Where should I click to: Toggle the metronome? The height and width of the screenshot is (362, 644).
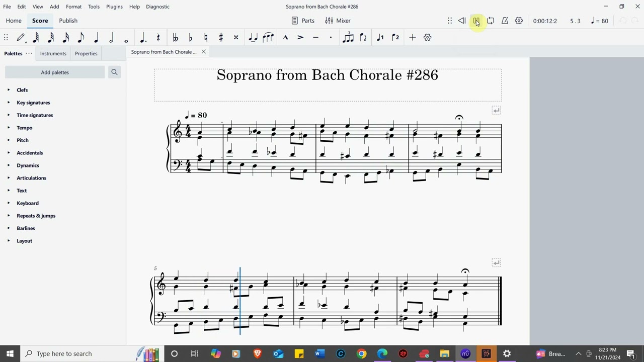click(x=505, y=21)
